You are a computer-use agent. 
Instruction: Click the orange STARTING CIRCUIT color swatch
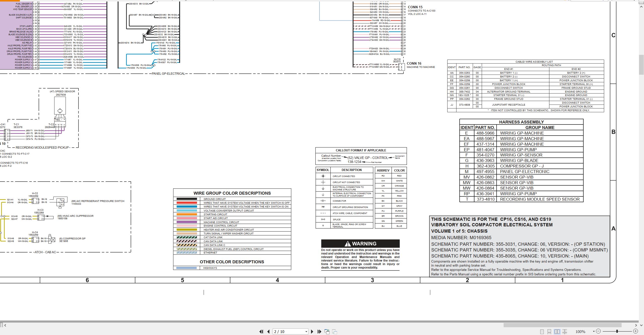tap(187, 214)
